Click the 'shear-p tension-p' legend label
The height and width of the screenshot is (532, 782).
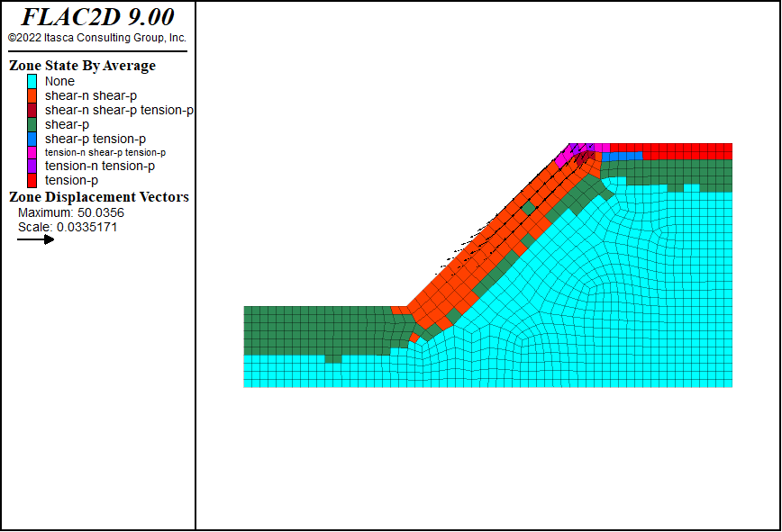[x=95, y=139]
